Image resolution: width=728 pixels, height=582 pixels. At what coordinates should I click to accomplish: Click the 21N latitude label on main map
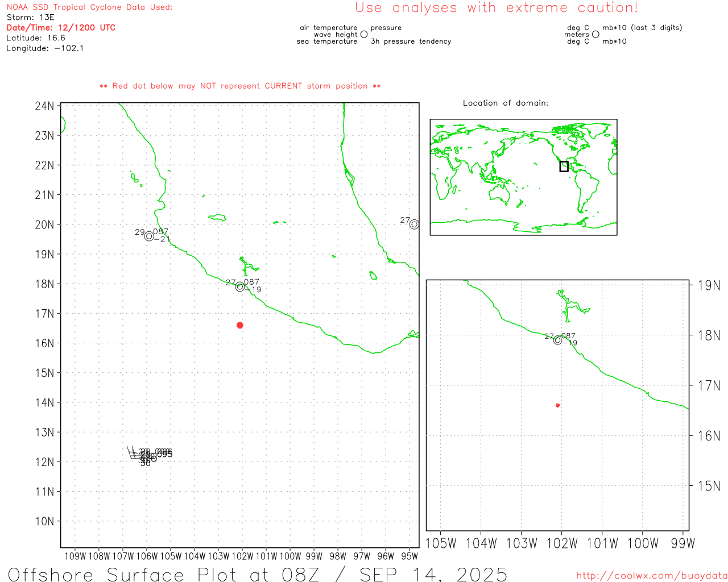click(x=44, y=195)
